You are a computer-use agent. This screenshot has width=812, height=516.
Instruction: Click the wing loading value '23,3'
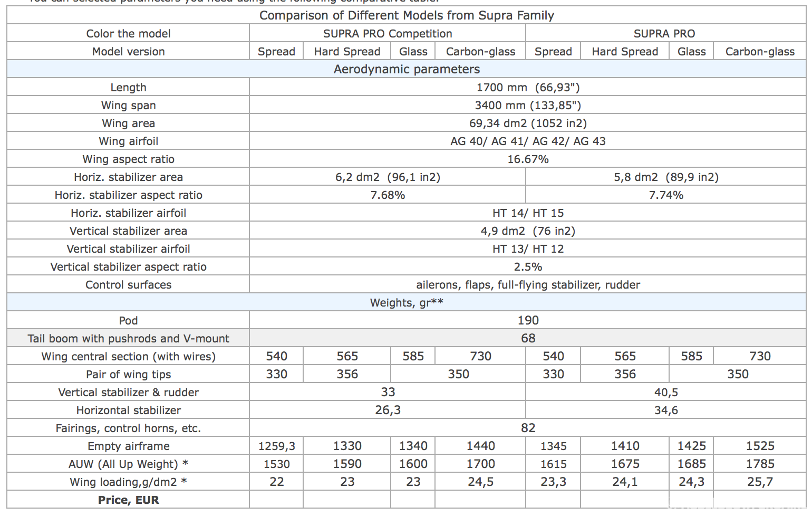coord(553,482)
